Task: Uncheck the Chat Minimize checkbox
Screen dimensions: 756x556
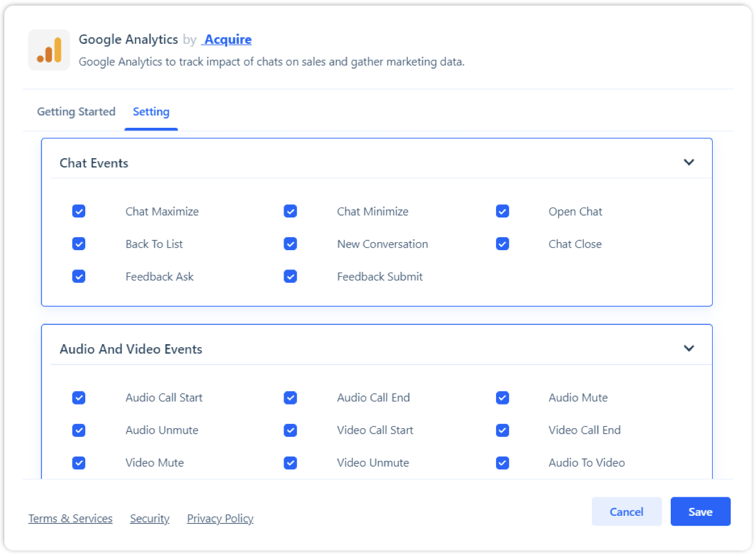Action: tap(290, 211)
